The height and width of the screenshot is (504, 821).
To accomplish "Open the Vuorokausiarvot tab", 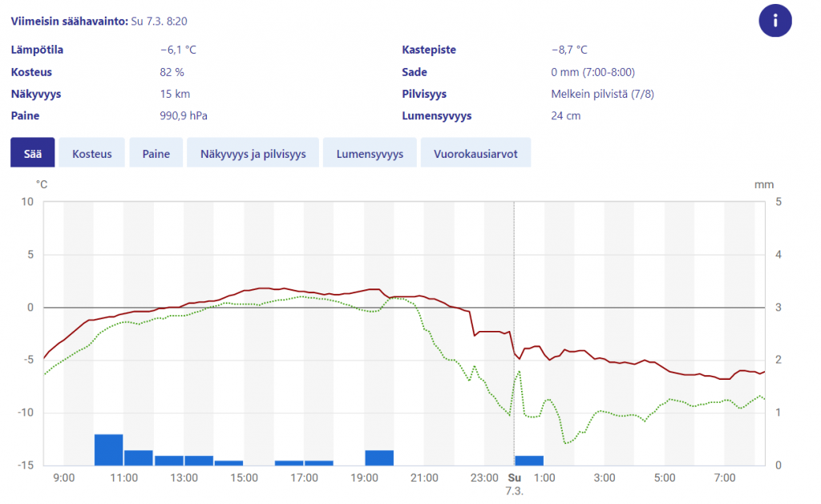I will pyautogui.click(x=475, y=153).
